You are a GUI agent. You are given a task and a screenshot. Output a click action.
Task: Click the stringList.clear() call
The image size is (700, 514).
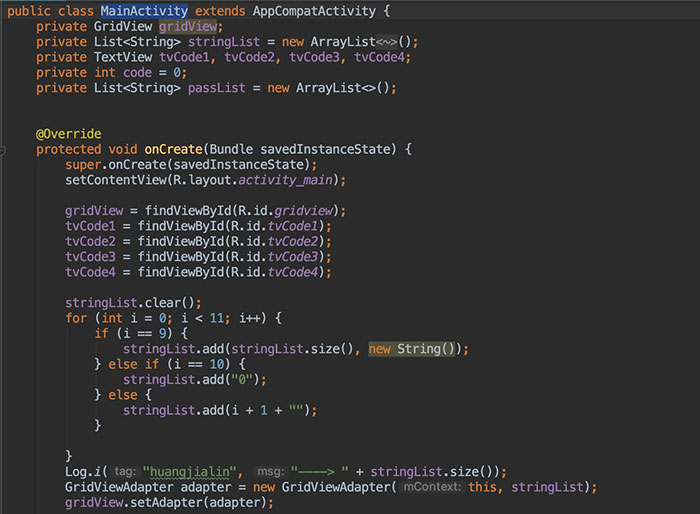click(x=133, y=302)
